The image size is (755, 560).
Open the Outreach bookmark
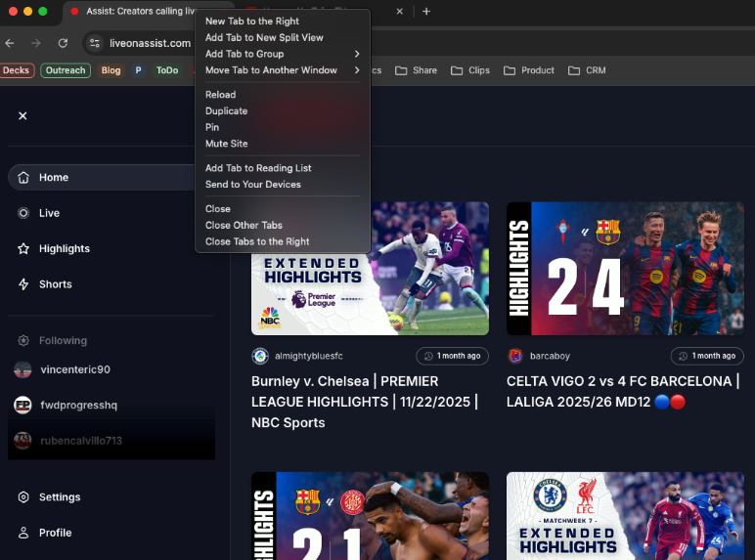66,70
